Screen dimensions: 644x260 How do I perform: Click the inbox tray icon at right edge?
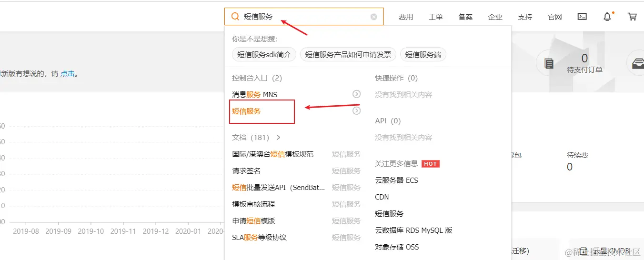coord(637,64)
